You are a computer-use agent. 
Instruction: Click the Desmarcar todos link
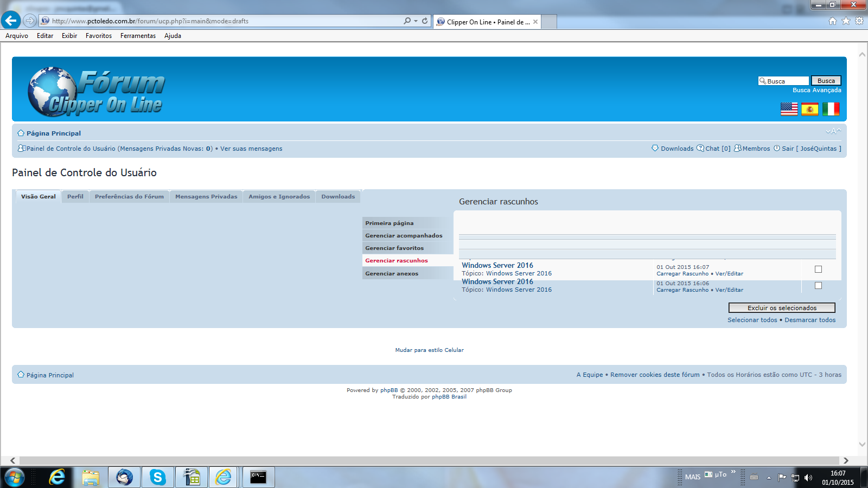[x=810, y=320]
